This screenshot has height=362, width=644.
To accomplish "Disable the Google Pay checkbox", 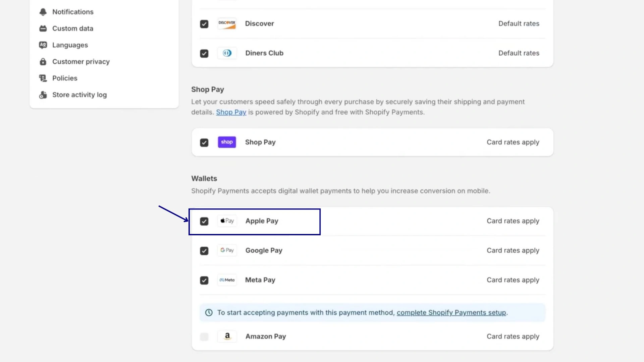I will click(x=204, y=251).
